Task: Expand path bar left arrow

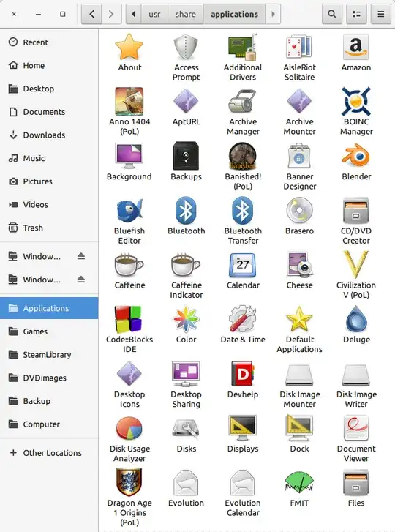Action: (x=134, y=14)
